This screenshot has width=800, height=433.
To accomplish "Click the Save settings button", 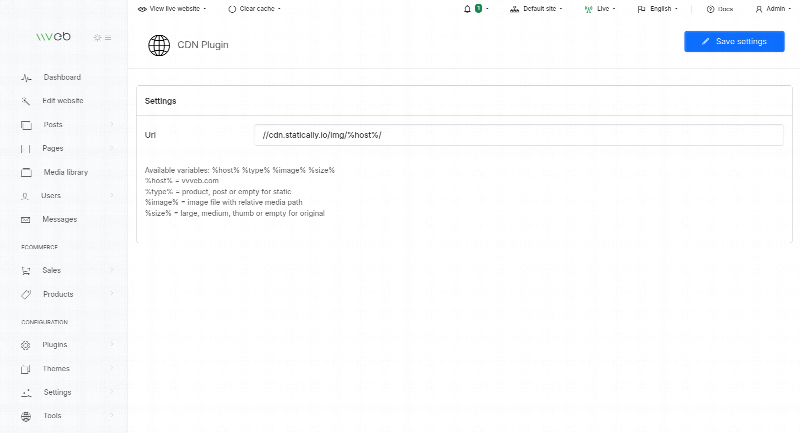I will click(x=734, y=41).
